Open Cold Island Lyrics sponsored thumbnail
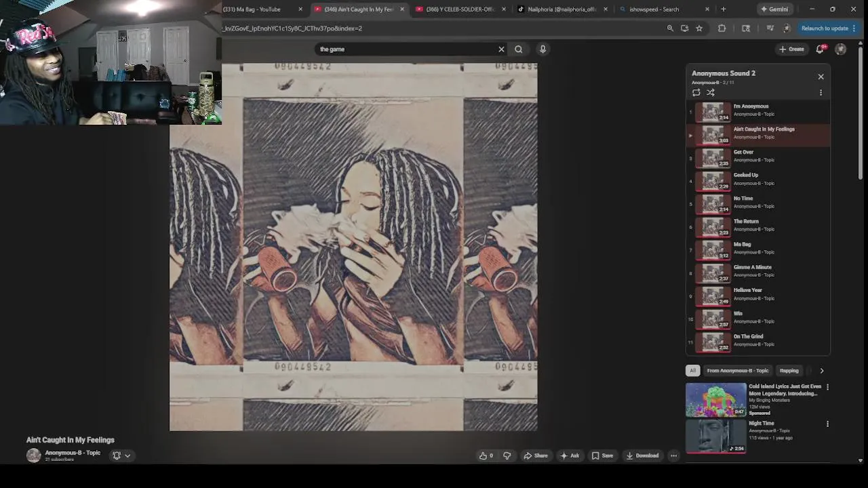 pyautogui.click(x=715, y=400)
